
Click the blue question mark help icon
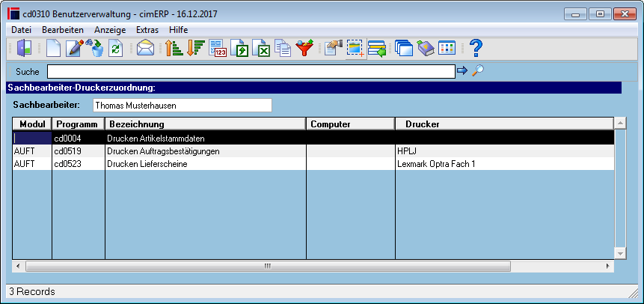point(476,48)
